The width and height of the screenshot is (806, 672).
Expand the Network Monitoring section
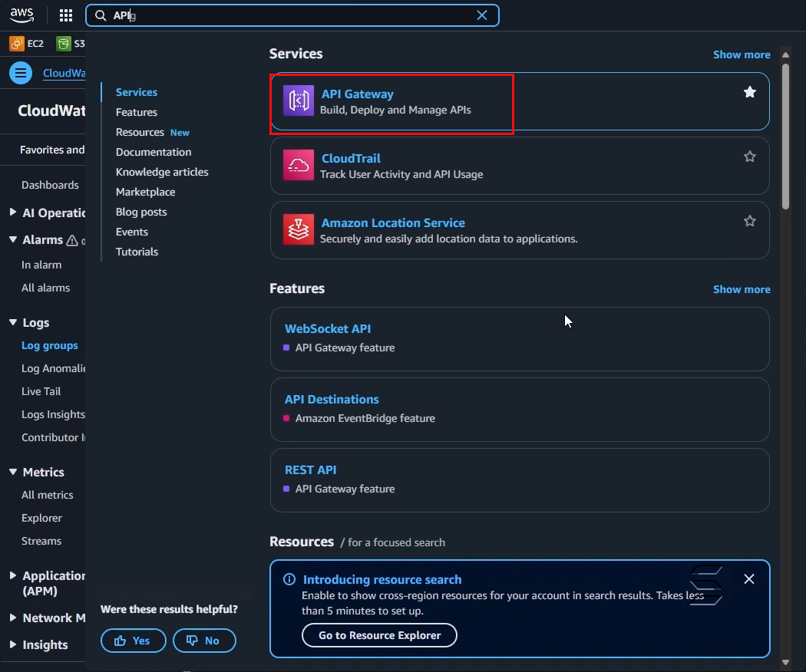point(13,618)
